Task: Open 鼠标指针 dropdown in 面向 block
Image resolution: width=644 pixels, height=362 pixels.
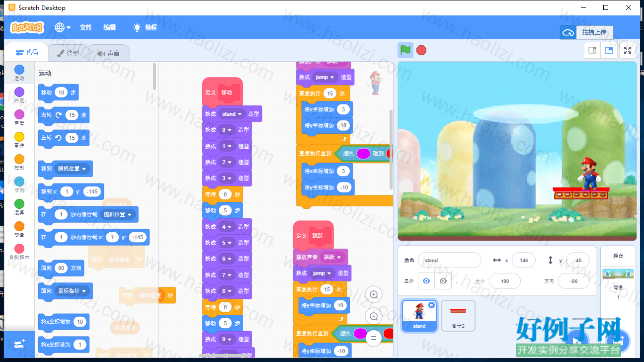Action: [x=72, y=291]
